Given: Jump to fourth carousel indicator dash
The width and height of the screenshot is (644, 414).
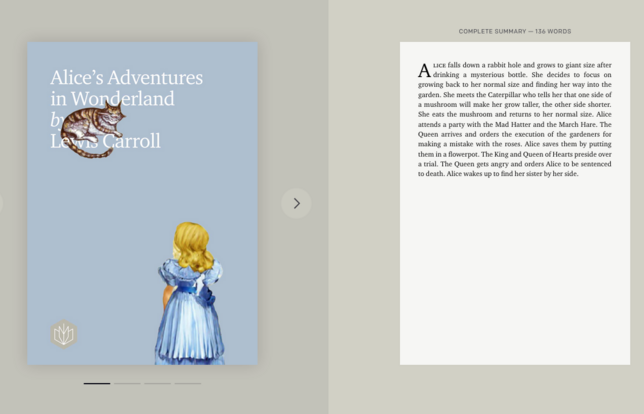Looking at the screenshot, I should point(188,383).
